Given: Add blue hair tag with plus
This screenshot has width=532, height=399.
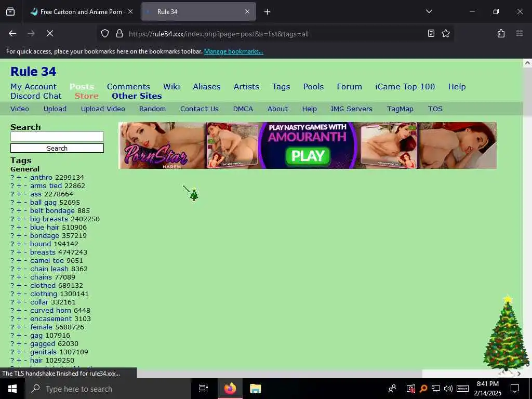Looking at the screenshot, I should (19, 227).
